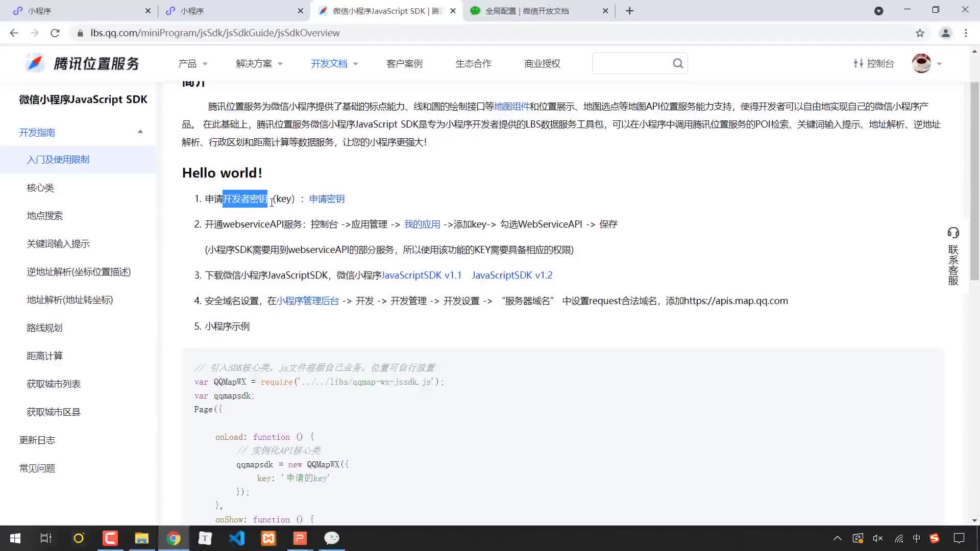Expand the 解决方案 dropdown menu

click(x=259, y=64)
